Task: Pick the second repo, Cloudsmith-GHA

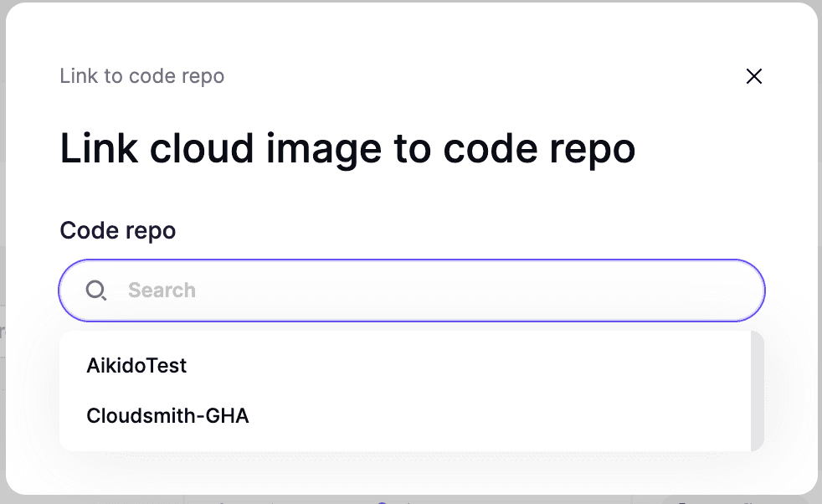Action: 167,415
